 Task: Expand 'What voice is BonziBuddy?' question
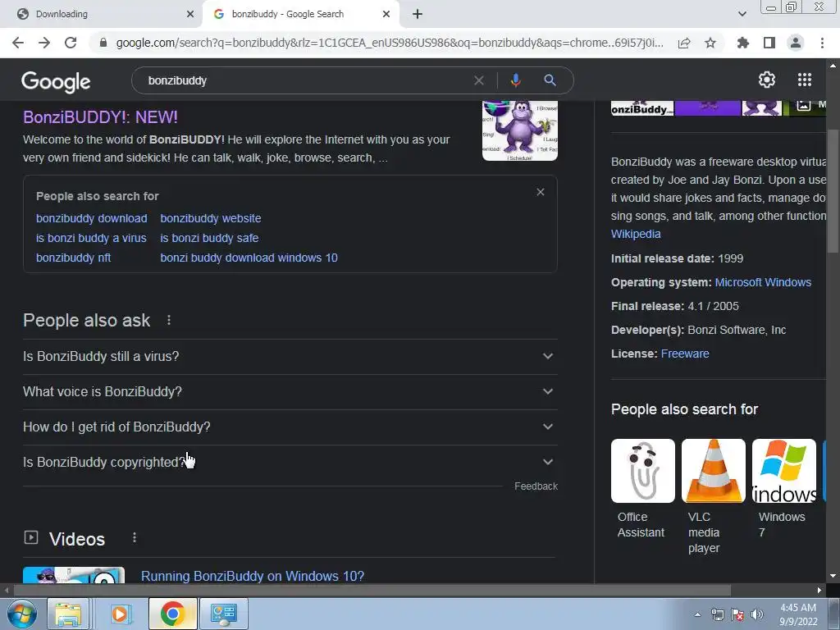(x=290, y=391)
